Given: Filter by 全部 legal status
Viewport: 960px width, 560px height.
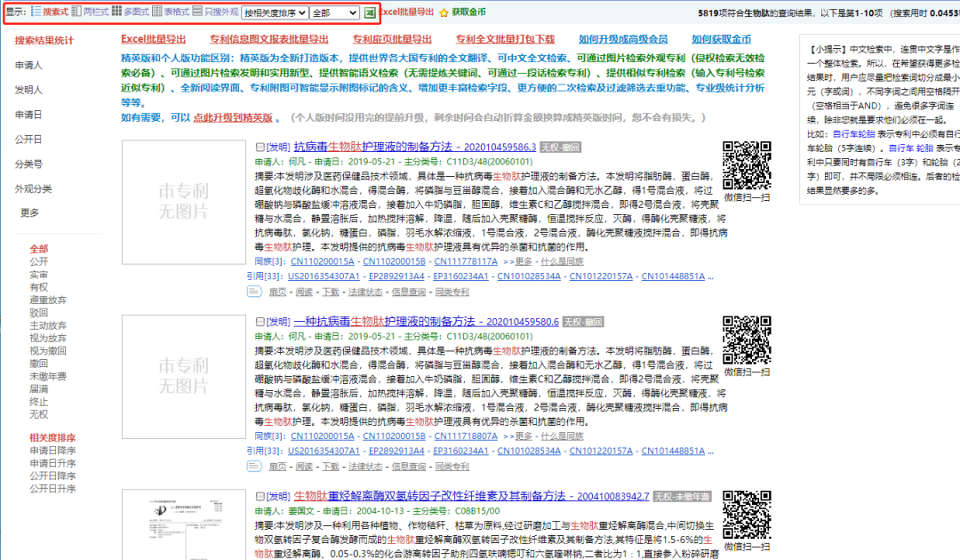Looking at the screenshot, I should tap(38, 249).
